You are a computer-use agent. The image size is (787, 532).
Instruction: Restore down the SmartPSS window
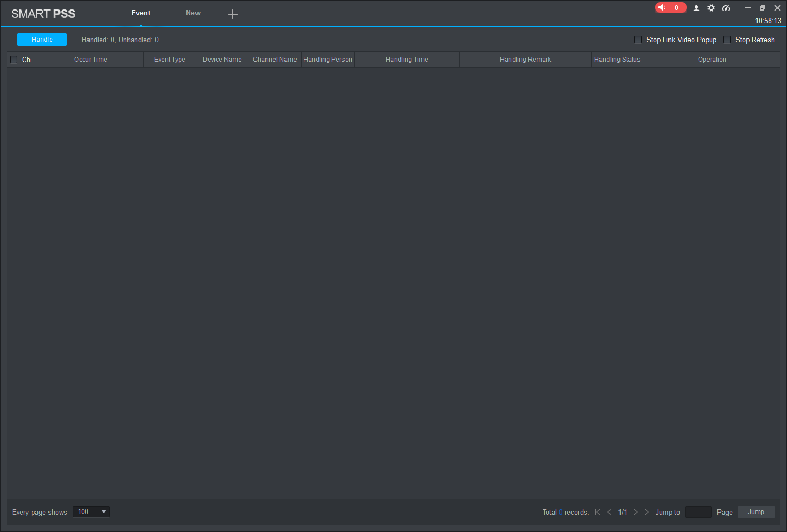tap(762, 8)
